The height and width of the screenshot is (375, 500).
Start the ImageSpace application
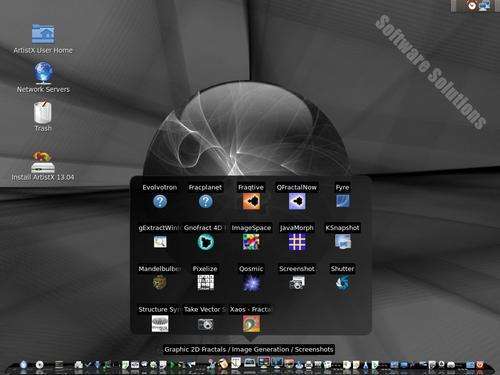[x=251, y=242]
